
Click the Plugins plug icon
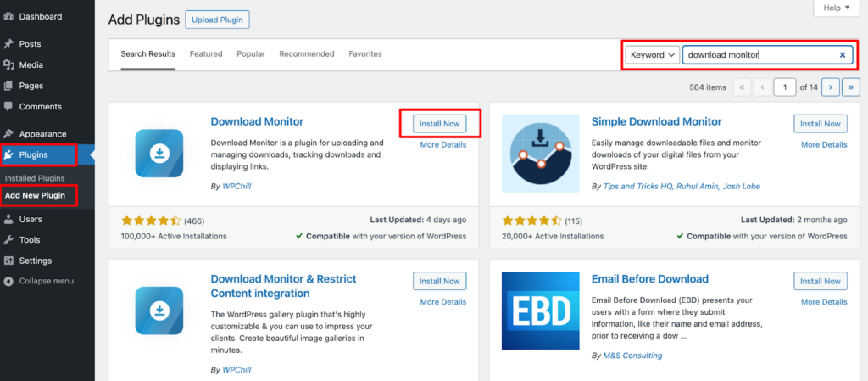point(8,154)
